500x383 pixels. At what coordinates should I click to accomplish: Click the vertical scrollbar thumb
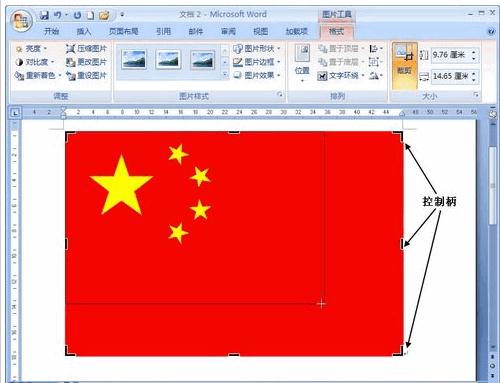point(493,186)
